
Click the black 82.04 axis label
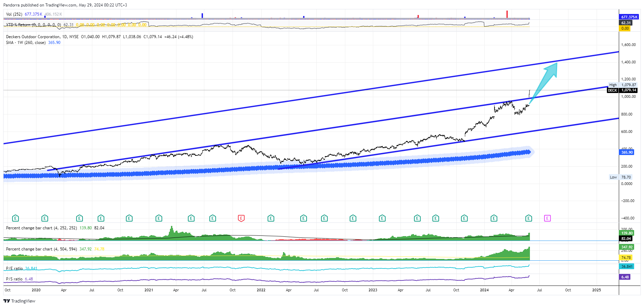626,239
